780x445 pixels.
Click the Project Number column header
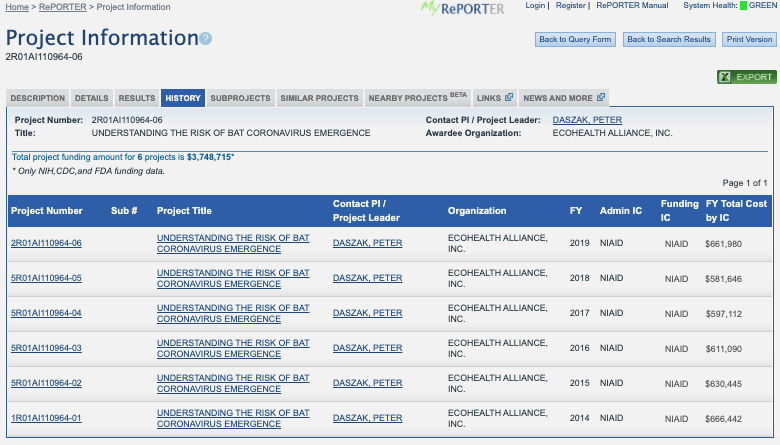(x=47, y=211)
